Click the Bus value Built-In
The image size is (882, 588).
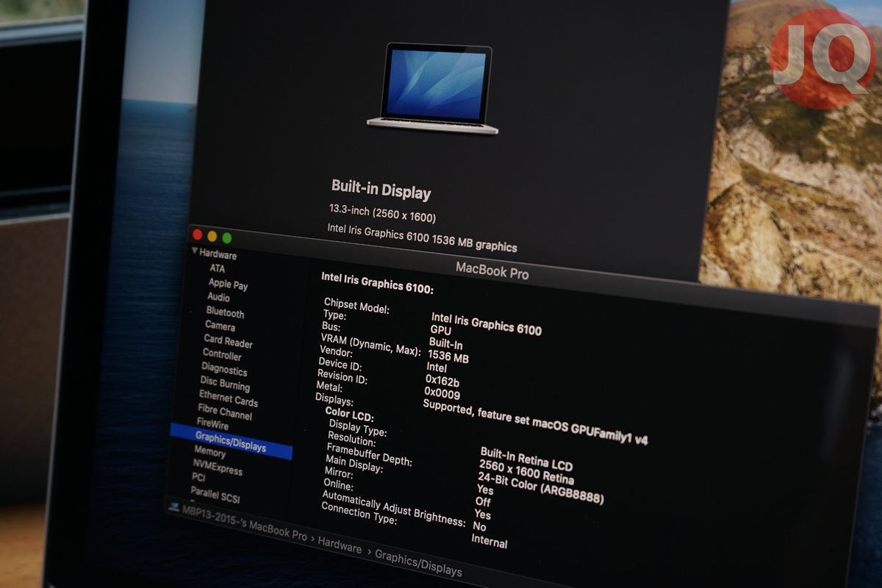click(445, 343)
